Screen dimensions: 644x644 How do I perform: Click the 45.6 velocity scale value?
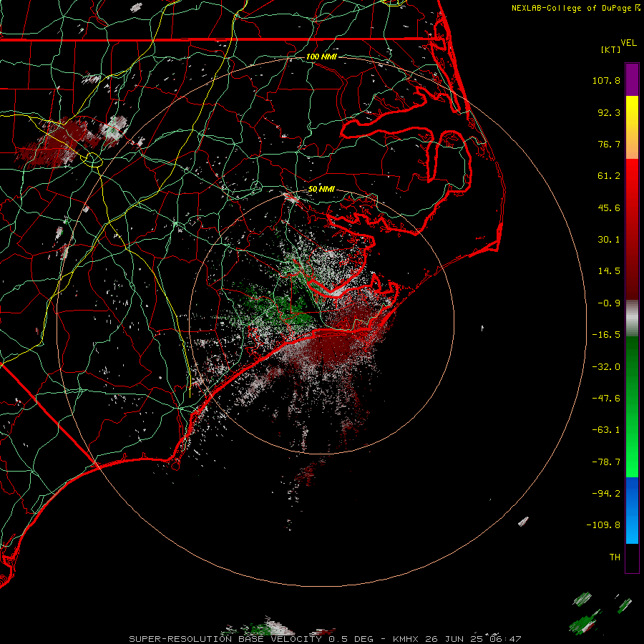[609, 208]
